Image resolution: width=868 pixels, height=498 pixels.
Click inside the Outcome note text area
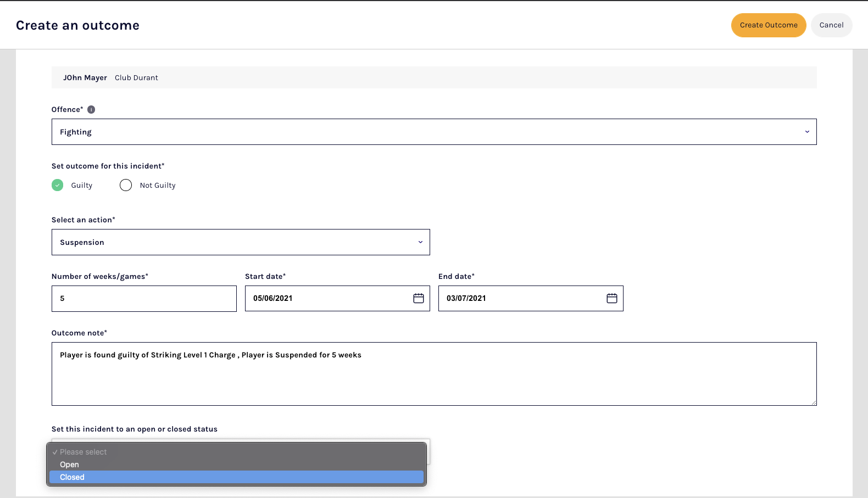(x=434, y=379)
